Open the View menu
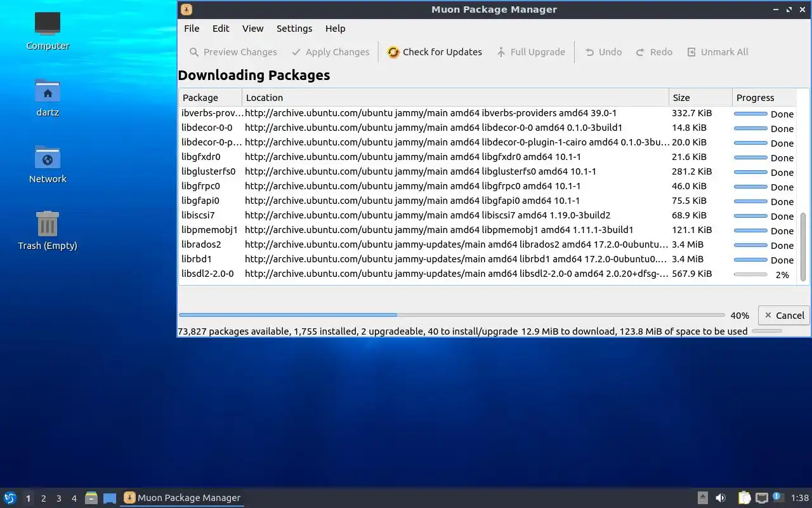Viewport: 812px width, 508px height. [x=252, y=29]
